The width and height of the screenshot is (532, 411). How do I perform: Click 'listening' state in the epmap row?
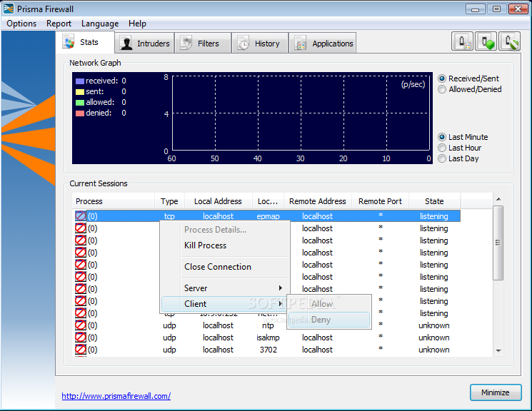[434, 216]
